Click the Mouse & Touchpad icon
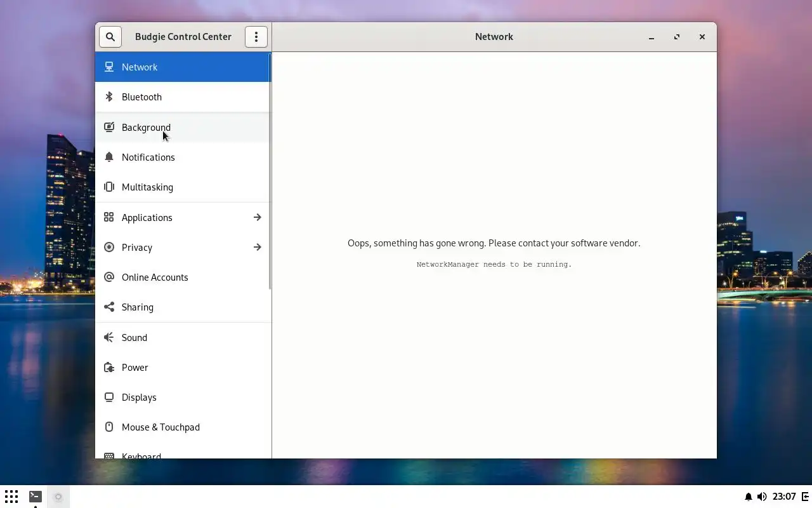 click(x=109, y=427)
